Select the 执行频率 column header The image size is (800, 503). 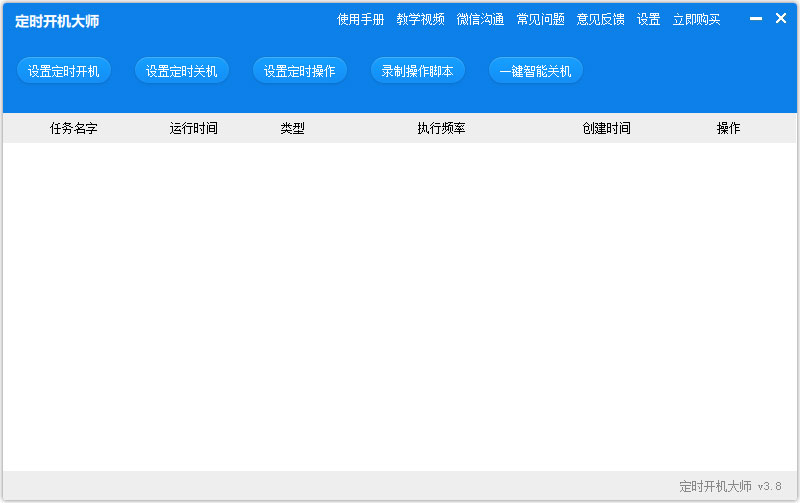(441, 129)
